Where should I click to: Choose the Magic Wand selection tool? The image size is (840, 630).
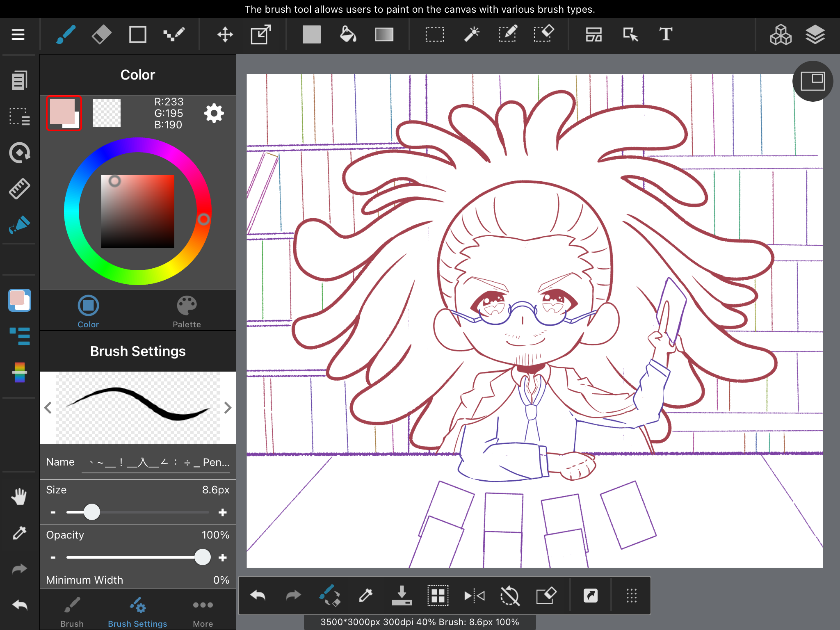pyautogui.click(x=471, y=34)
